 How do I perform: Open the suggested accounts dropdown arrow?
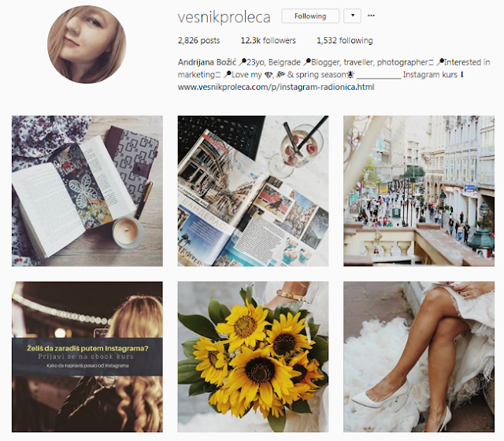pos(352,16)
